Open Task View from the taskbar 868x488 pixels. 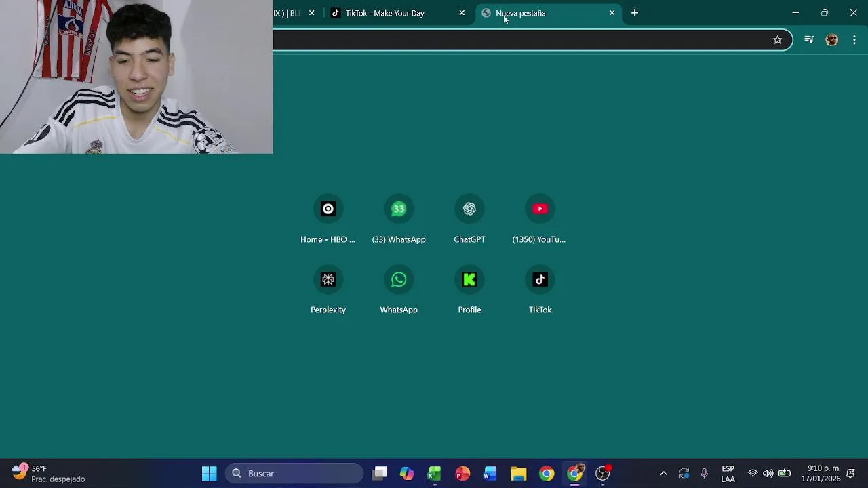pyautogui.click(x=380, y=474)
